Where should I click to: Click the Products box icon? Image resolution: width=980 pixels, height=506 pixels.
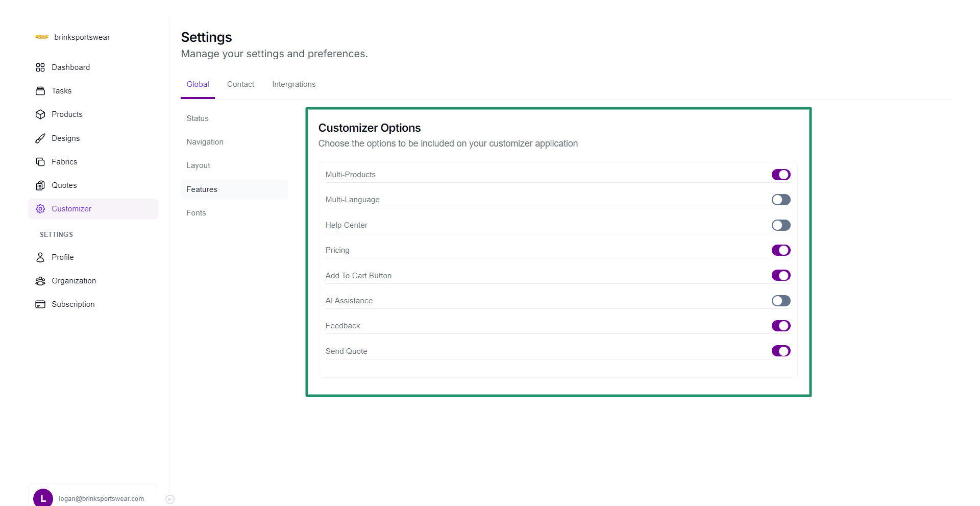tap(40, 114)
